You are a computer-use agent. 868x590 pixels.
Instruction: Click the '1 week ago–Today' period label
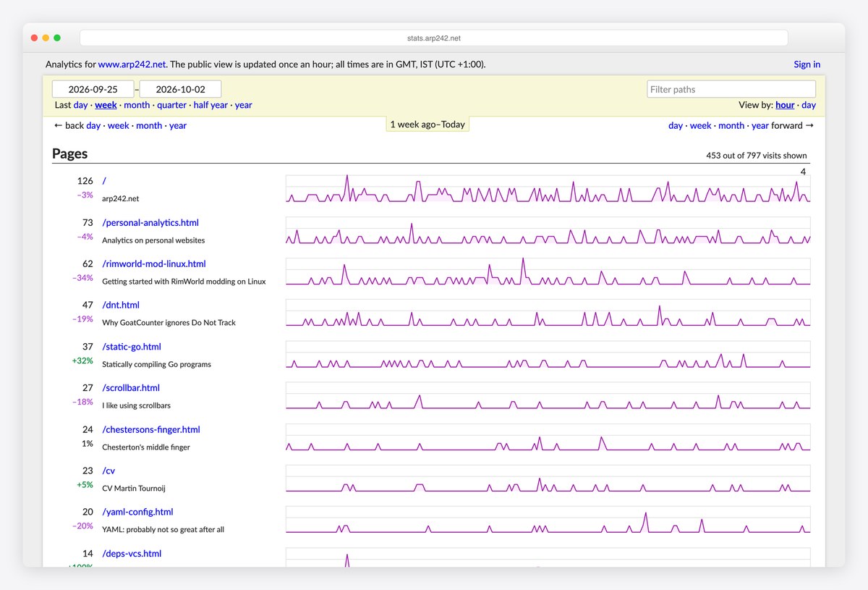pos(427,125)
